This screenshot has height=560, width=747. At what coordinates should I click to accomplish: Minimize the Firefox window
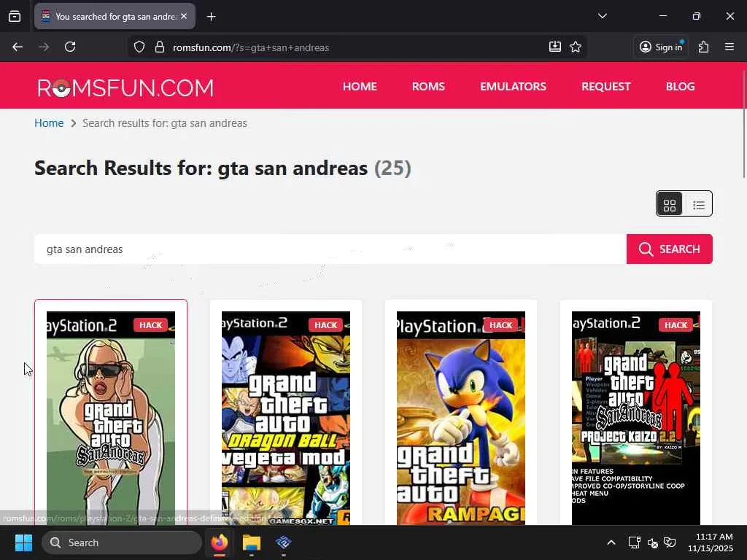click(x=662, y=16)
